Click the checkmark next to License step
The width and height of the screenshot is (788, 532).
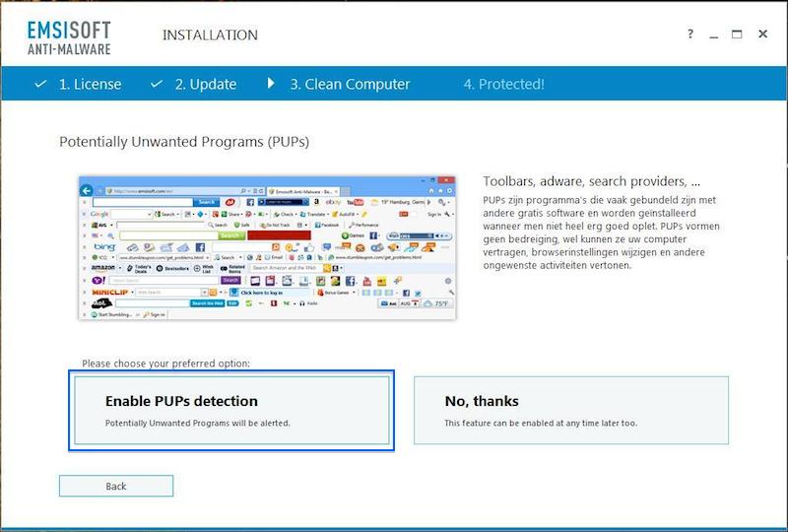click(40, 84)
